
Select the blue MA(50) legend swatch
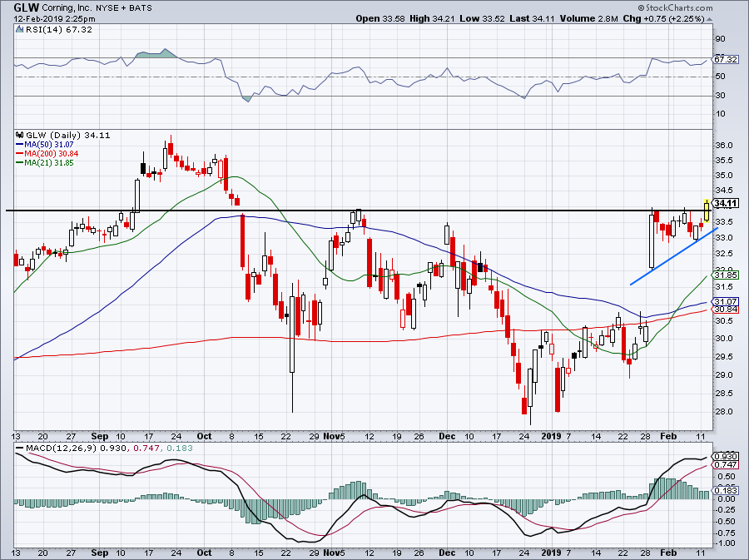(x=20, y=144)
